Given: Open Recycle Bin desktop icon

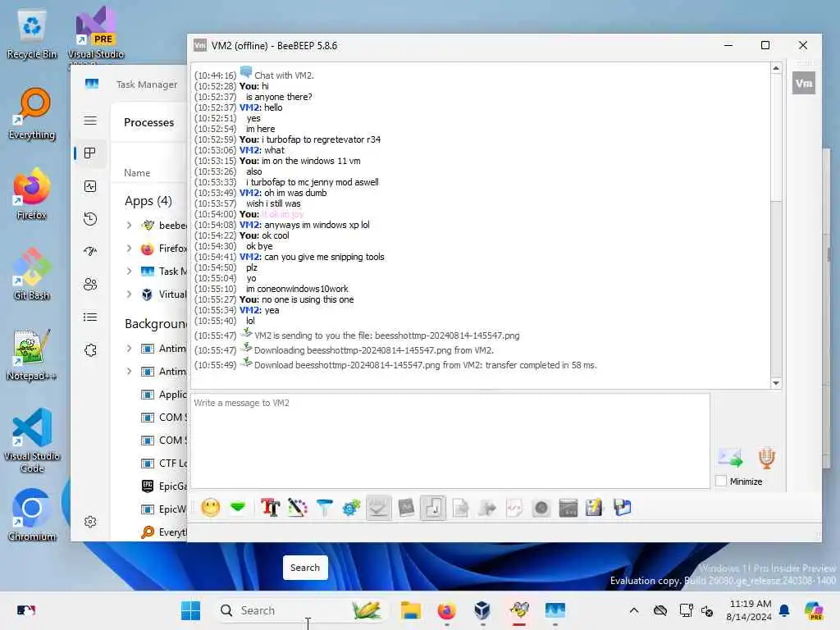Looking at the screenshot, I should click(x=32, y=34).
